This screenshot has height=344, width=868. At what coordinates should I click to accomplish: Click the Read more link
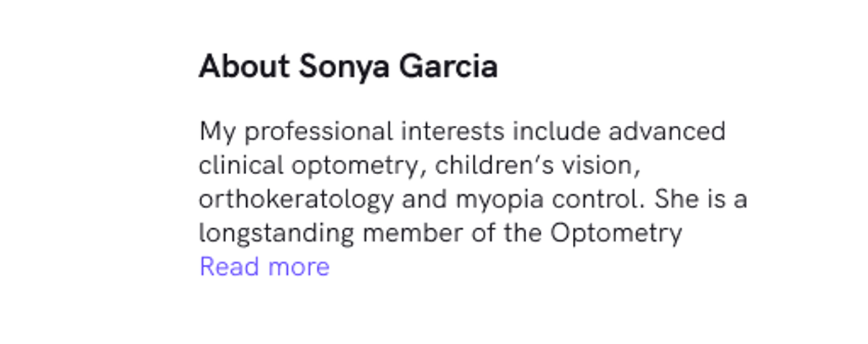pos(264,267)
